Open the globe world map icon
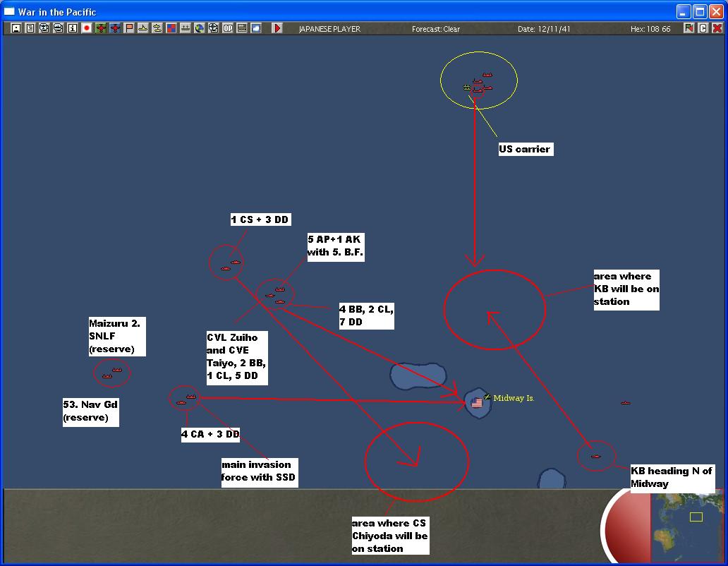Viewport: 728px width, 566px height. (199, 28)
